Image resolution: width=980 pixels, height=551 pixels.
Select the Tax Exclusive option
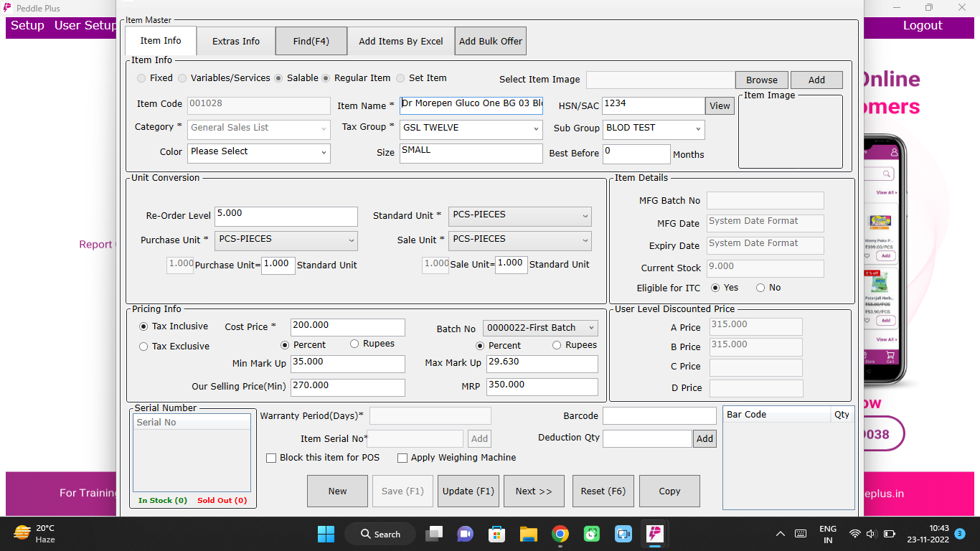(143, 346)
